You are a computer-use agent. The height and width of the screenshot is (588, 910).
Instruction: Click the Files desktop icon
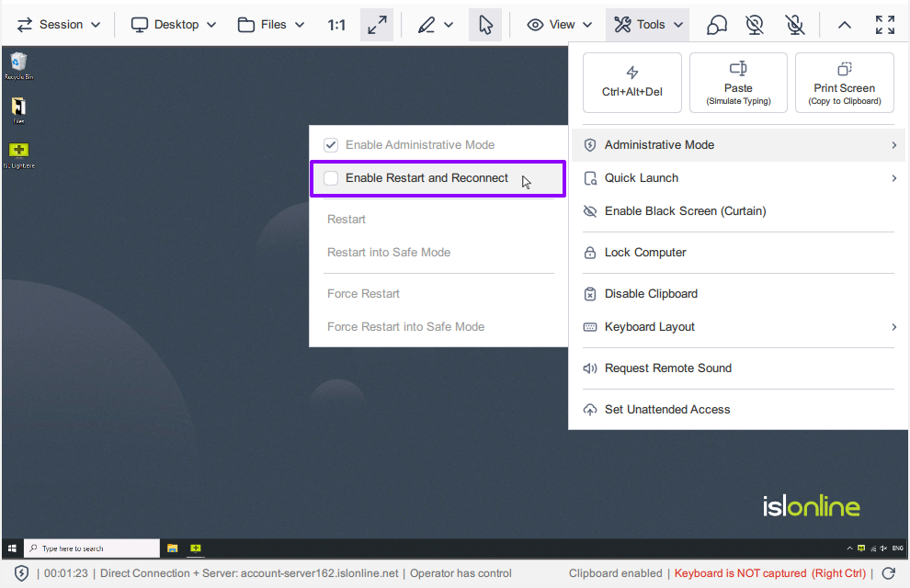pos(18,110)
